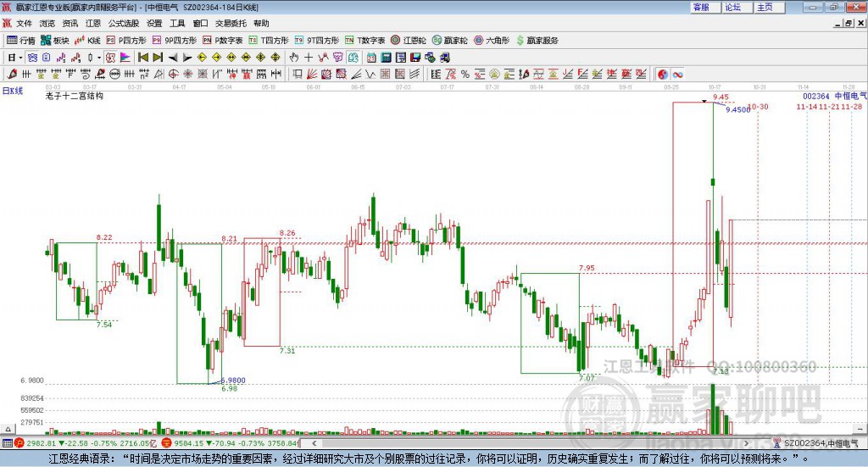The image size is (868, 467).
Task: Jump to last bar icon
Action: coord(158,58)
